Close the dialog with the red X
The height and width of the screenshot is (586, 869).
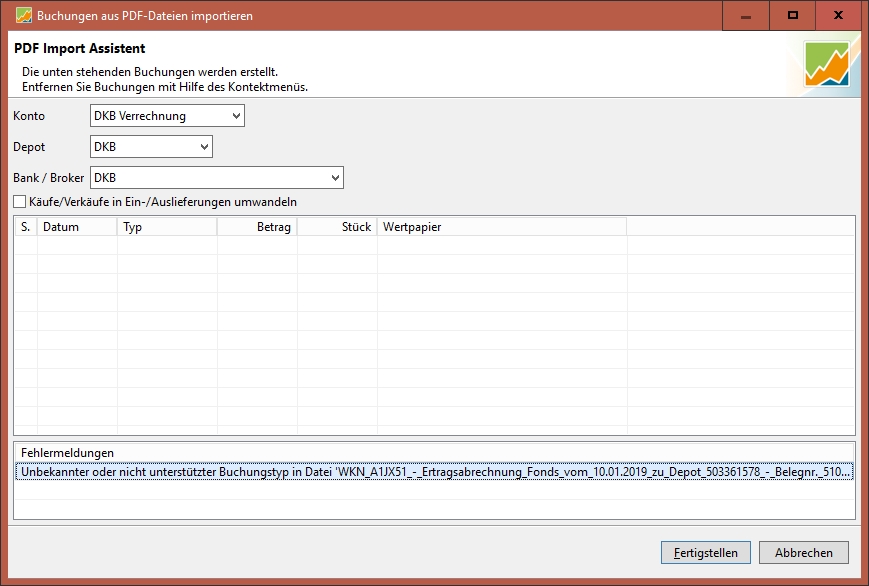click(x=840, y=16)
